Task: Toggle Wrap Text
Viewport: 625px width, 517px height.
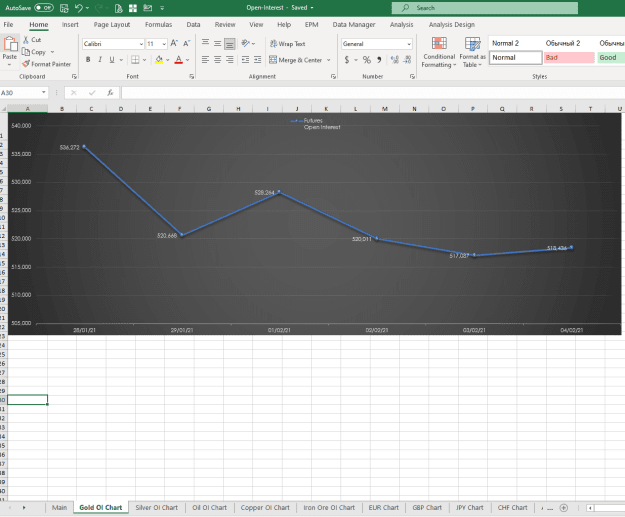Action: pyautogui.click(x=287, y=44)
